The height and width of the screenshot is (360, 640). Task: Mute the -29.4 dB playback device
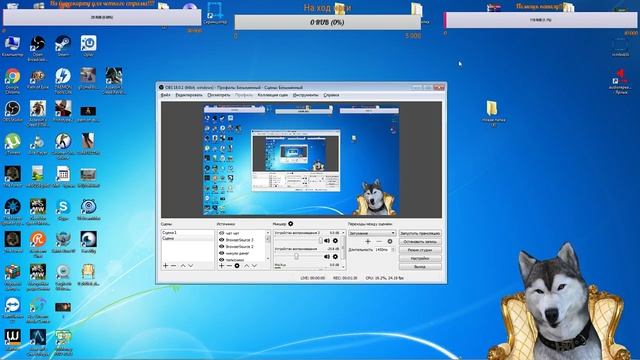pyautogui.click(x=327, y=256)
